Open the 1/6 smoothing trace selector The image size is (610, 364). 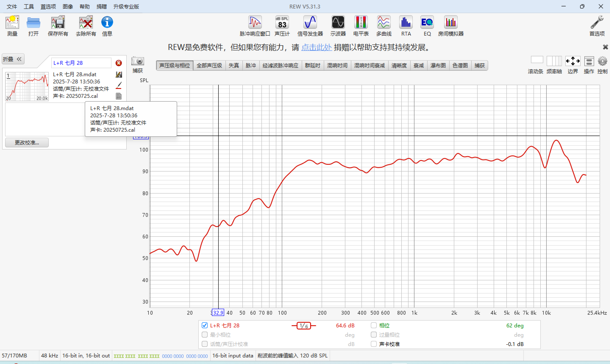304,325
